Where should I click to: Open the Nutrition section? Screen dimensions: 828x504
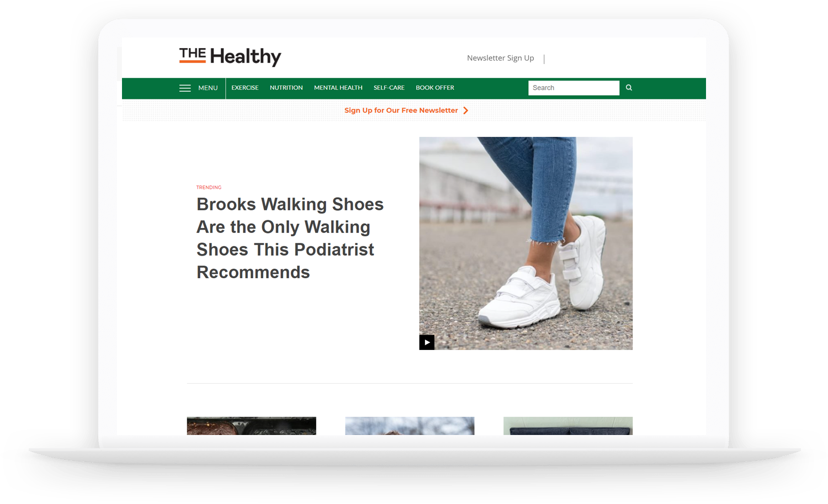(x=286, y=88)
